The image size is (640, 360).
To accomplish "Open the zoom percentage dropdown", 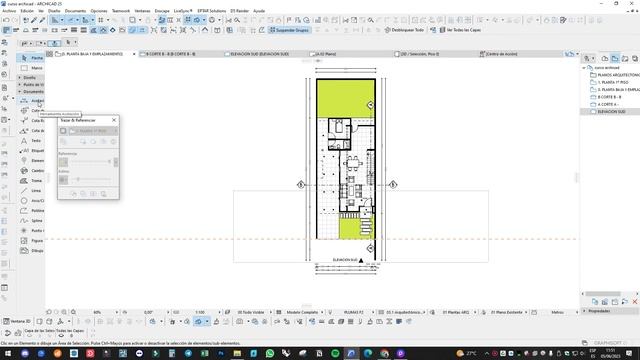I will pos(117,312).
